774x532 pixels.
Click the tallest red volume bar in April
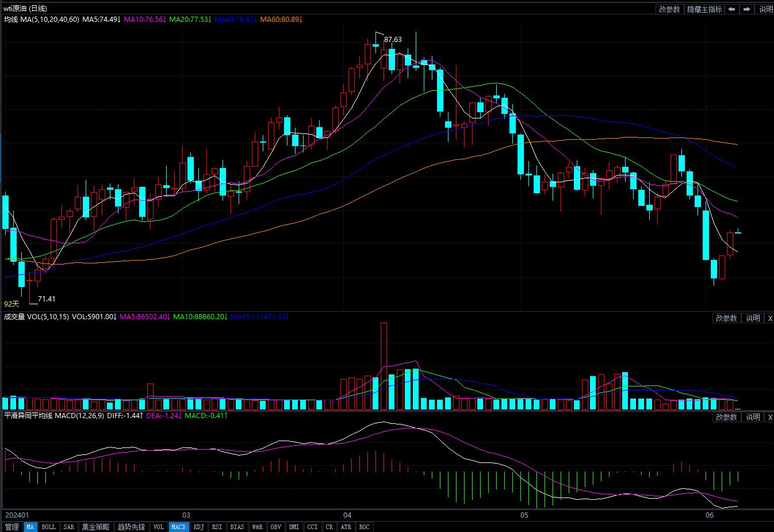click(x=384, y=366)
